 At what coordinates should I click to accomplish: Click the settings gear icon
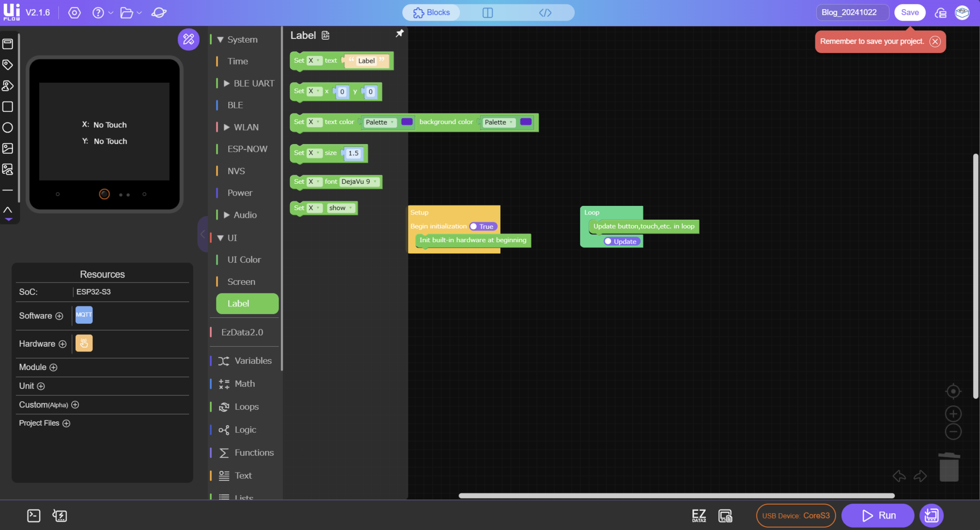click(74, 12)
